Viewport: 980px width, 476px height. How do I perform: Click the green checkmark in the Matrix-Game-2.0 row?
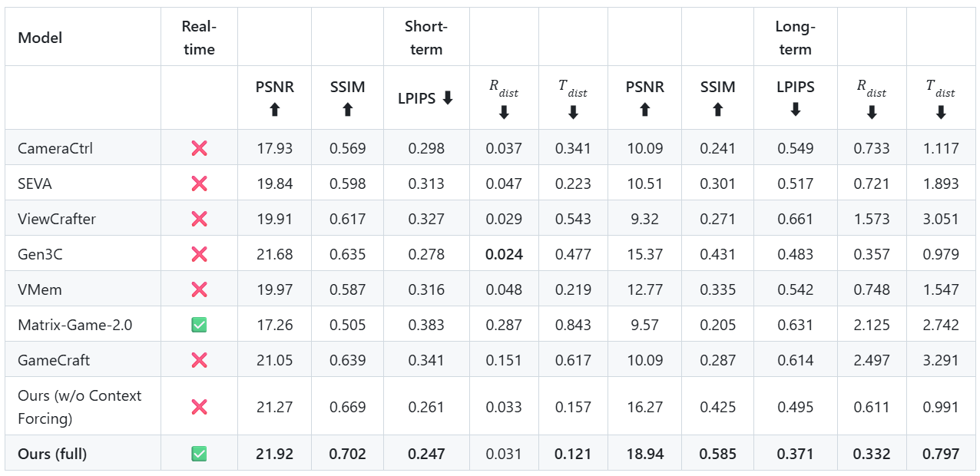point(199,325)
